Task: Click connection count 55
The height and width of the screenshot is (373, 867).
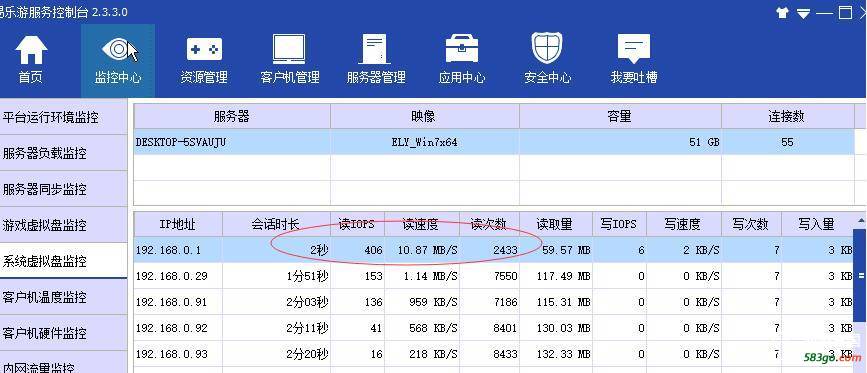Action: tap(787, 142)
